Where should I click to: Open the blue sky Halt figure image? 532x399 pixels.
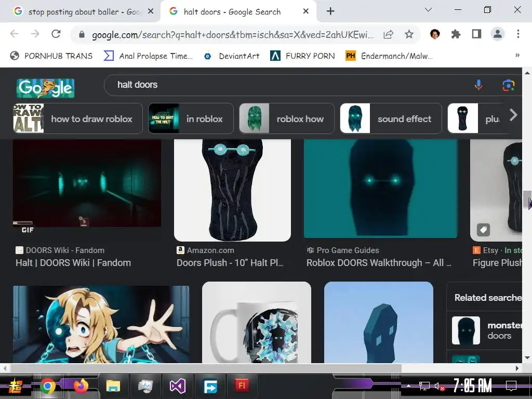point(379,322)
